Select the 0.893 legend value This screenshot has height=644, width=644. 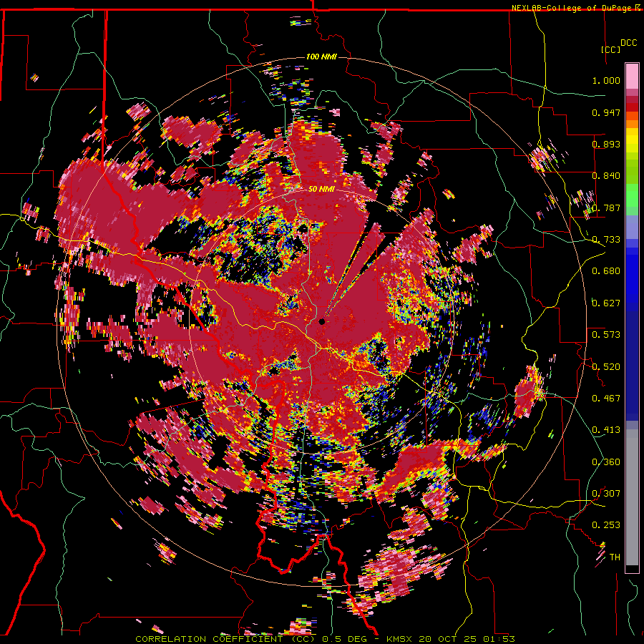click(x=606, y=144)
